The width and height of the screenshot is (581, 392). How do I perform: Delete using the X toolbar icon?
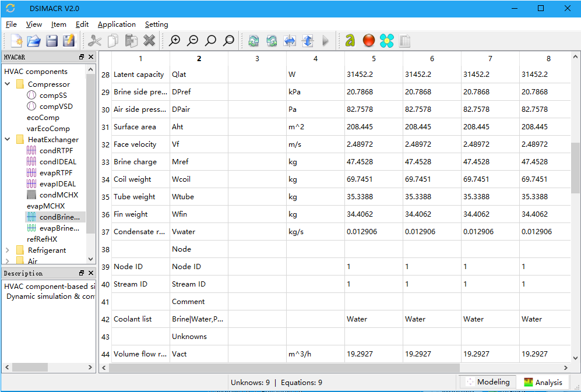click(x=149, y=41)
